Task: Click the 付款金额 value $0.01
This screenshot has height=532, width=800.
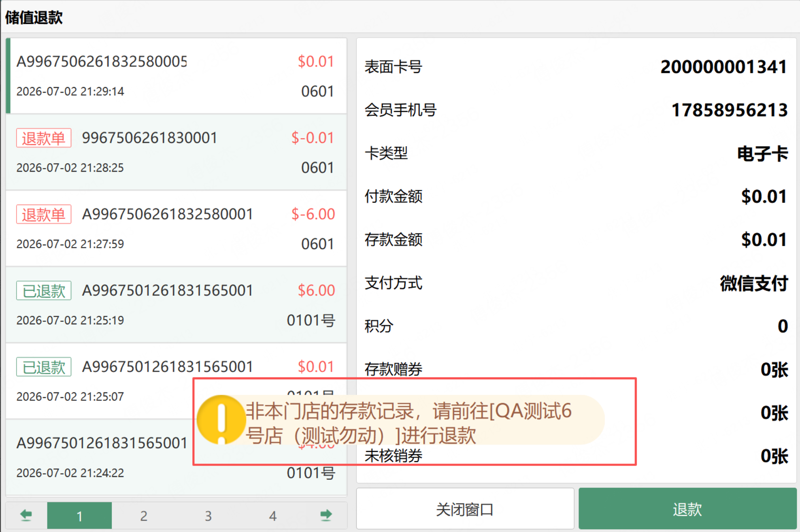Action: click(x=764, y=197)
